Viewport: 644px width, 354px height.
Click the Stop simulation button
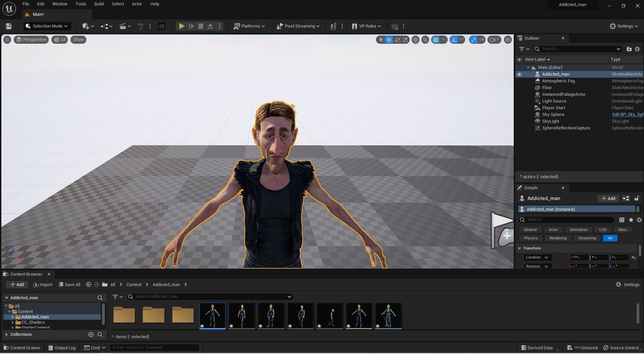200,26
